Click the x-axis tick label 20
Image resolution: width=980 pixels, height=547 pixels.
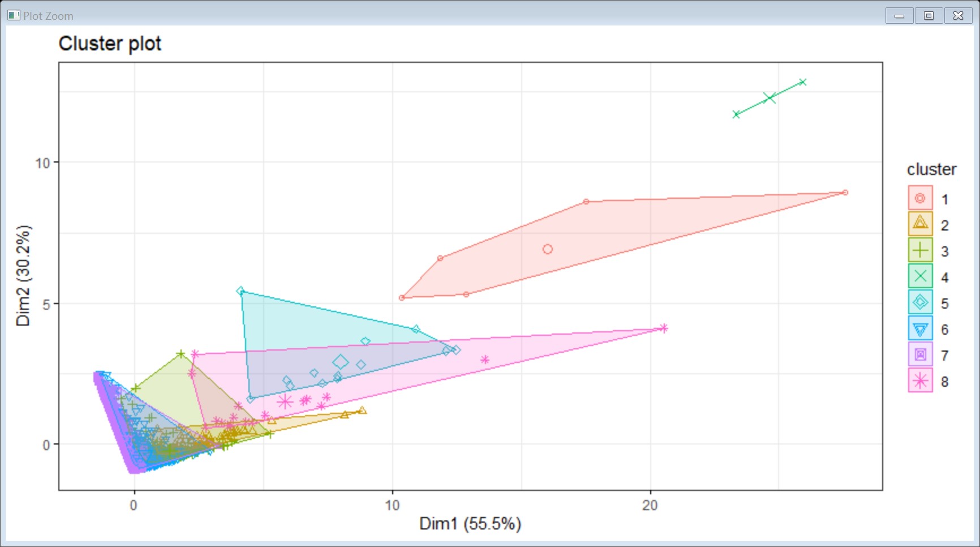(x=650, y=505)
